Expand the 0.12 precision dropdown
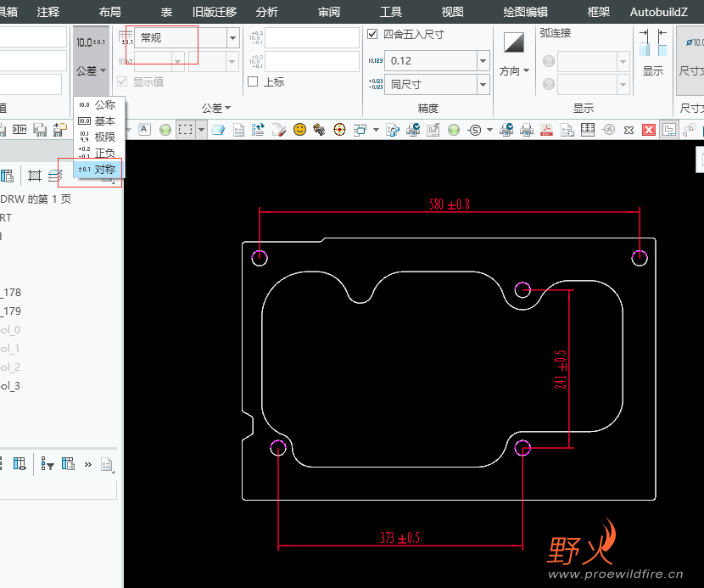Image resolution: width=704 pixels, height=588 pixels. pyautogui.click(x=483, y=61)
